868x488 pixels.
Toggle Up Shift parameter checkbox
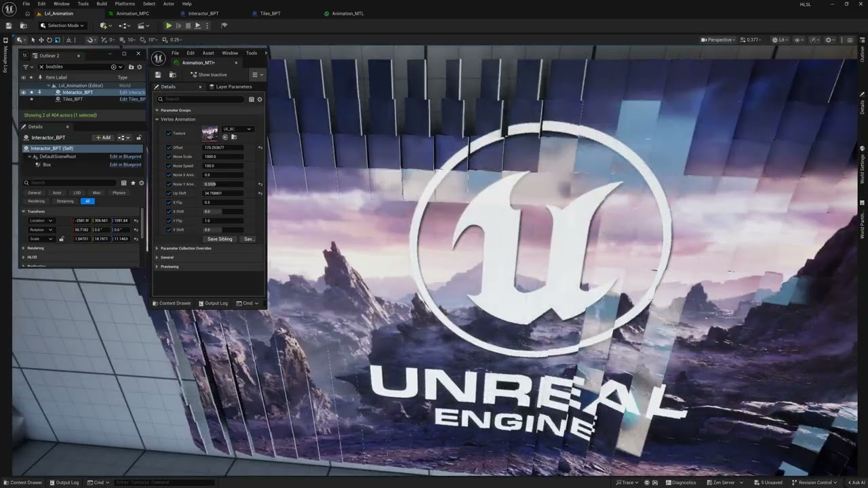click(x=169, y=193)
